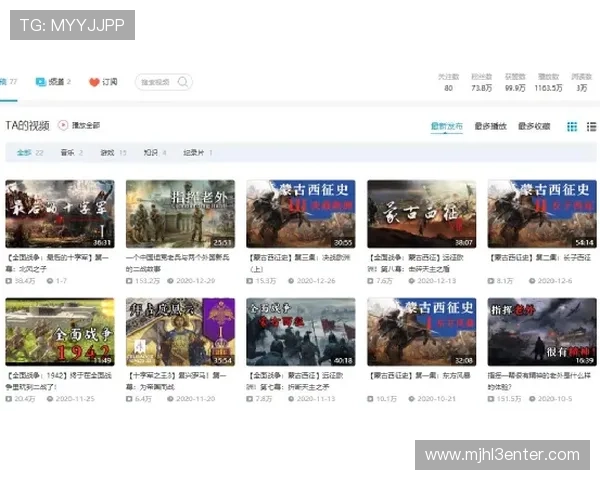Sort videos by 最新发布
This screenshot has height=480, width=600.
[447, 126]
